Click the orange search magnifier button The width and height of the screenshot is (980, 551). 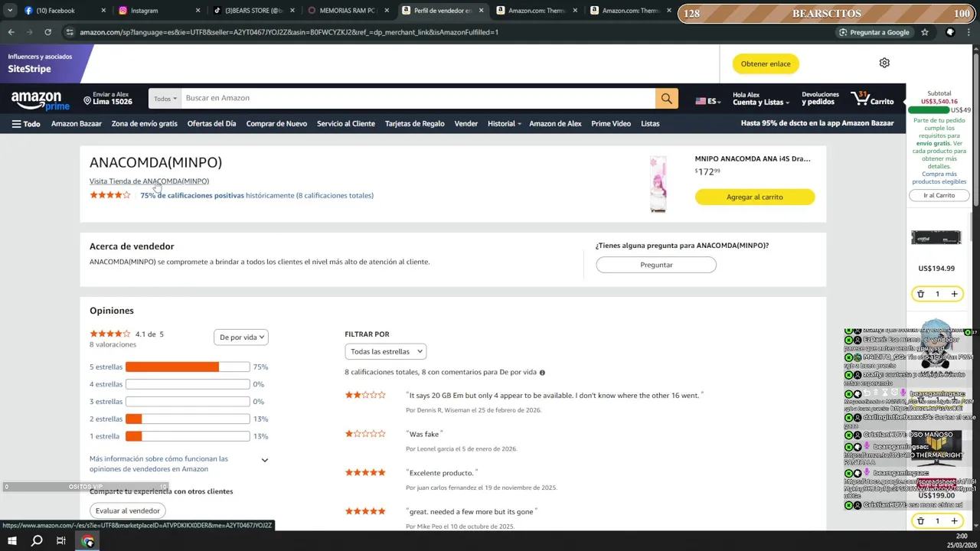666,98
